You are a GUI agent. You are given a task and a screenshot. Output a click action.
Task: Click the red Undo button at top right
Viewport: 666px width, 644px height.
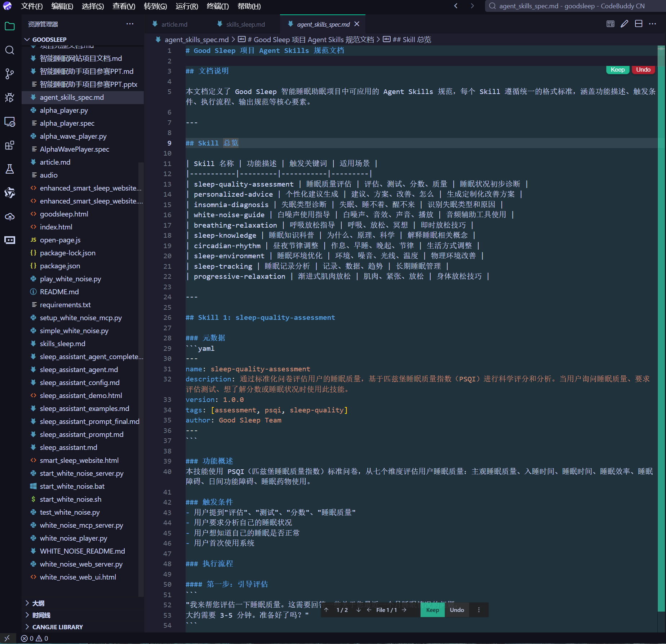pyautogui.click(x=643, y=70)
